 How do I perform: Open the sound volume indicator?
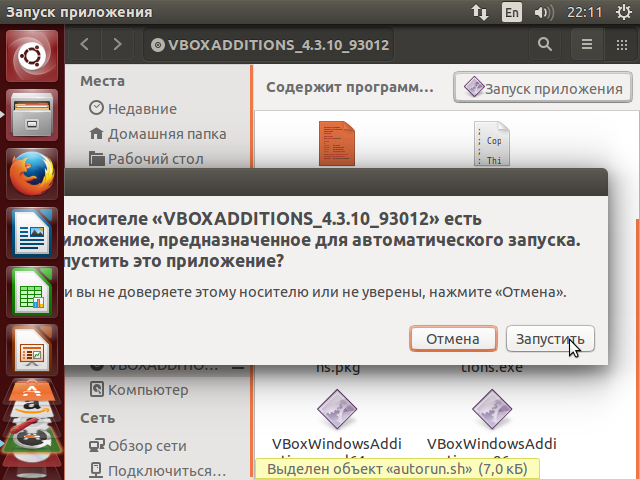click(544, 12)
